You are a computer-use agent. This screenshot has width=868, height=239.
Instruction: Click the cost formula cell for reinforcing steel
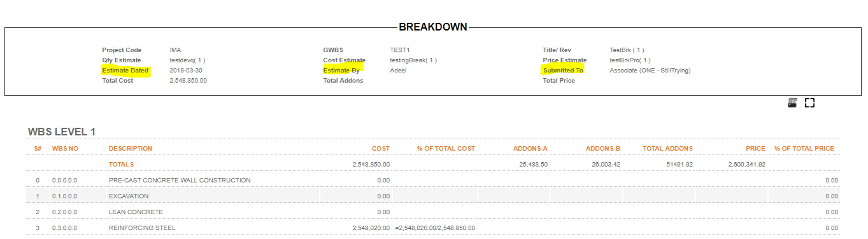(435, 228)
